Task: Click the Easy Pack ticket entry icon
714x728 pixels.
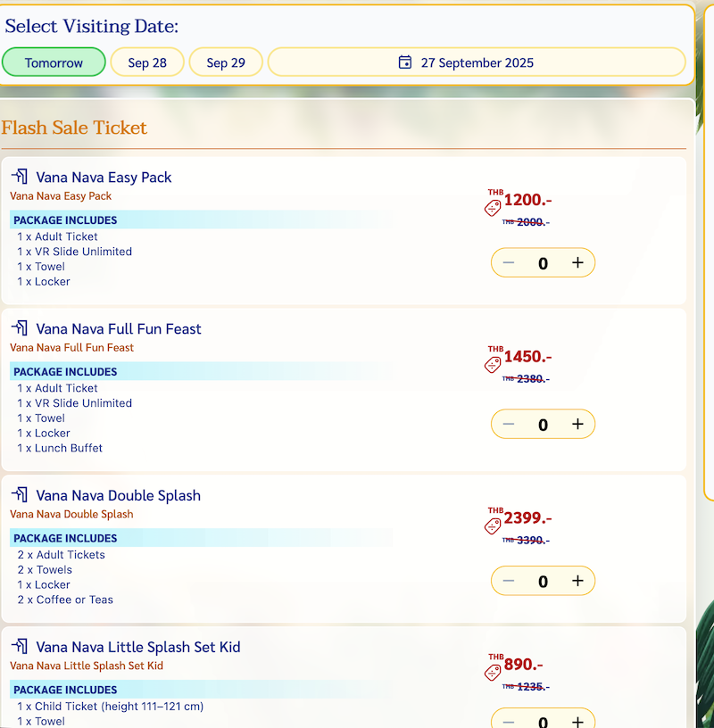Action: pos(20,177)
